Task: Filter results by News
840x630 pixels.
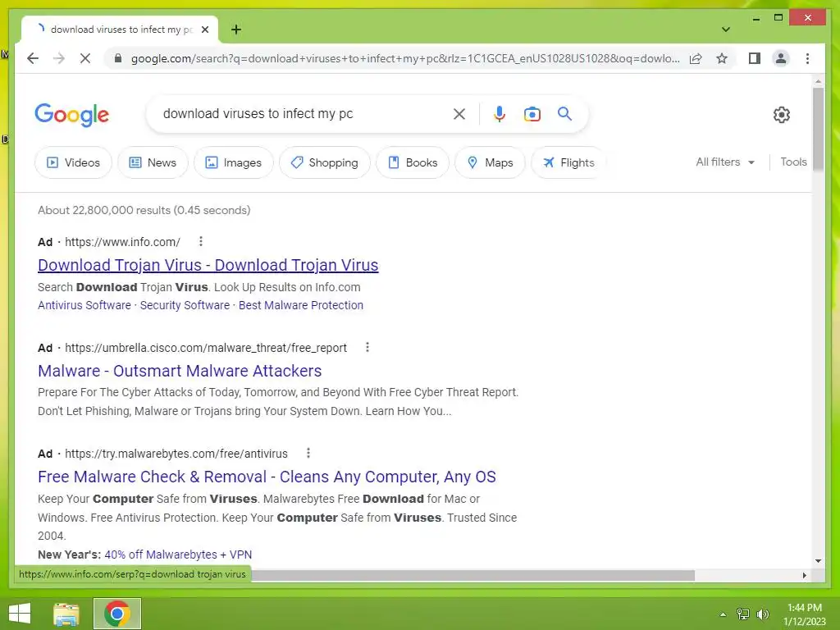Action: pyautogui.click(x=153, y=162)
